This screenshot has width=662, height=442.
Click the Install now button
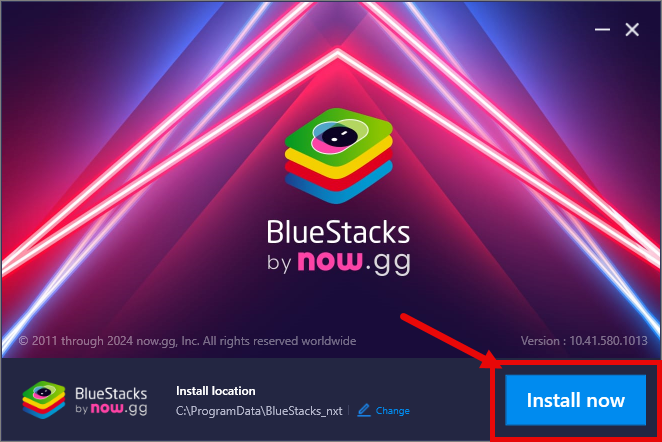[575, 400]
